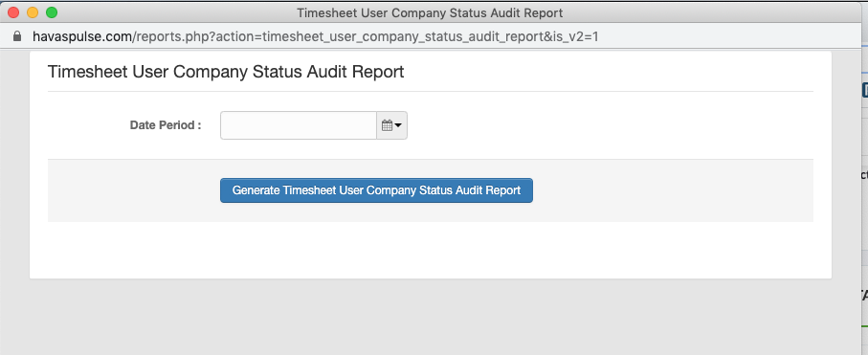Open the calendar picker icon
Image resolution: width=868 pixels, height=355 pixels.
tap(387, 125)
